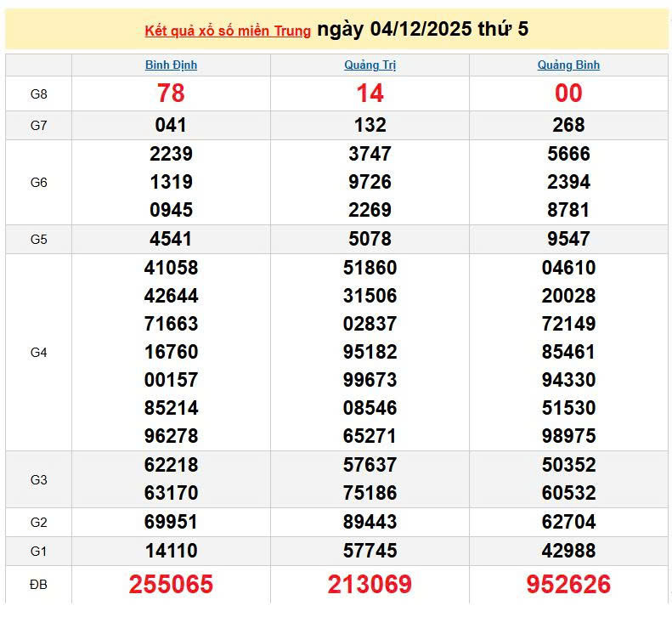The width and height of the screenshot is (672, 617).
Task: Click G6 value 5666
Action: tap(568, 154)
